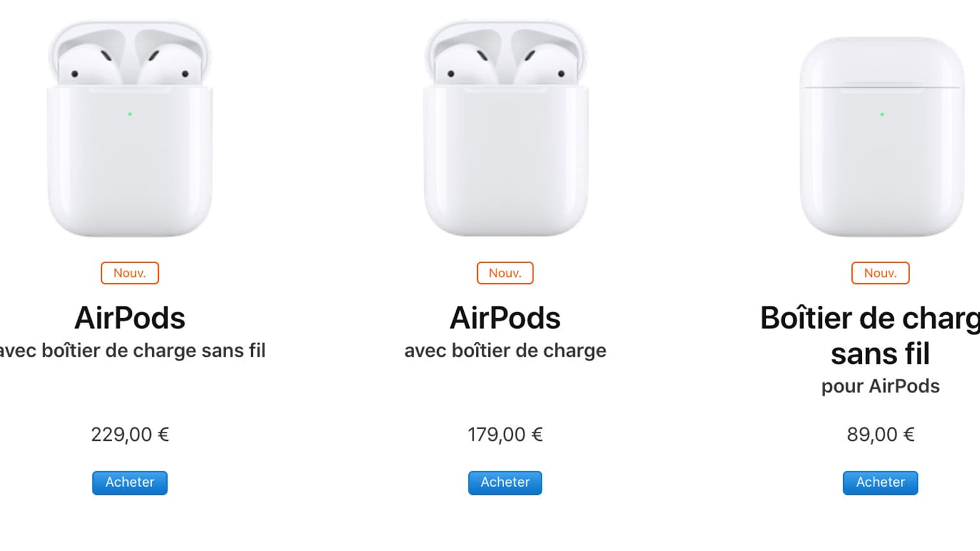Select the 179,00 € price text
The image size is (980, 551).
(505, 434)
